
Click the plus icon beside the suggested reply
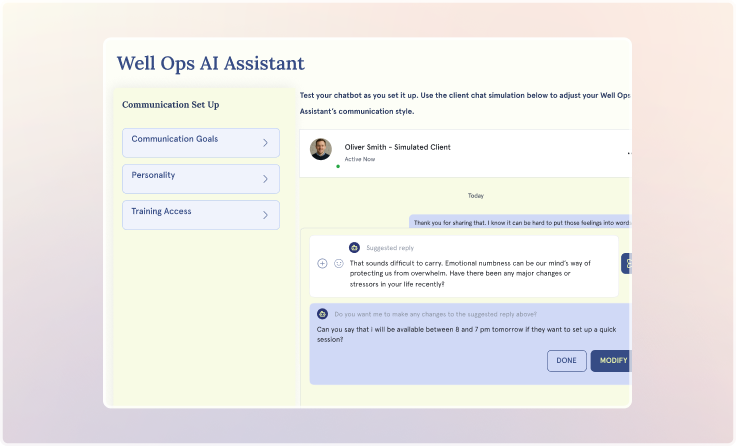click(x=322, y=264)
